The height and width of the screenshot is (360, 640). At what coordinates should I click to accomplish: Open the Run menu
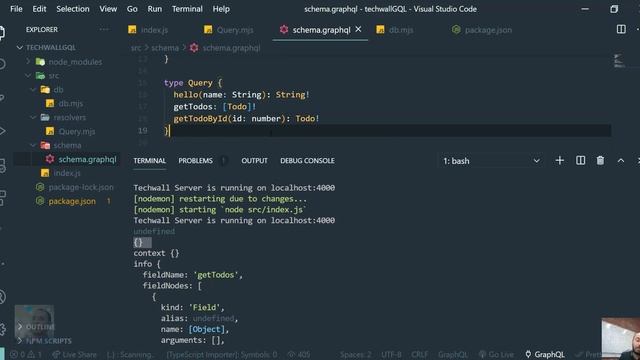coord(155,9)
